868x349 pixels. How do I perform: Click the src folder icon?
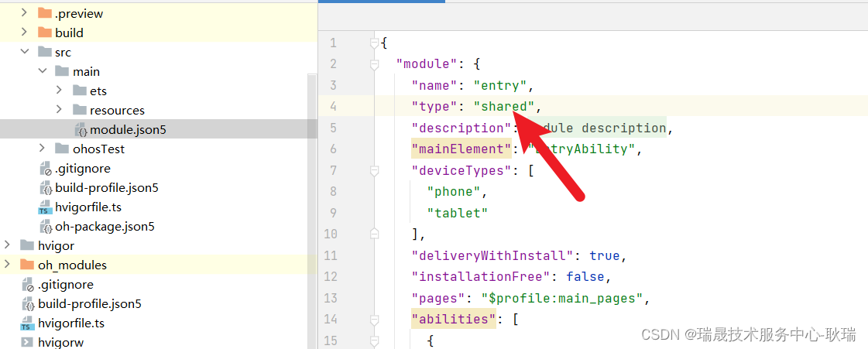[45, 51]
